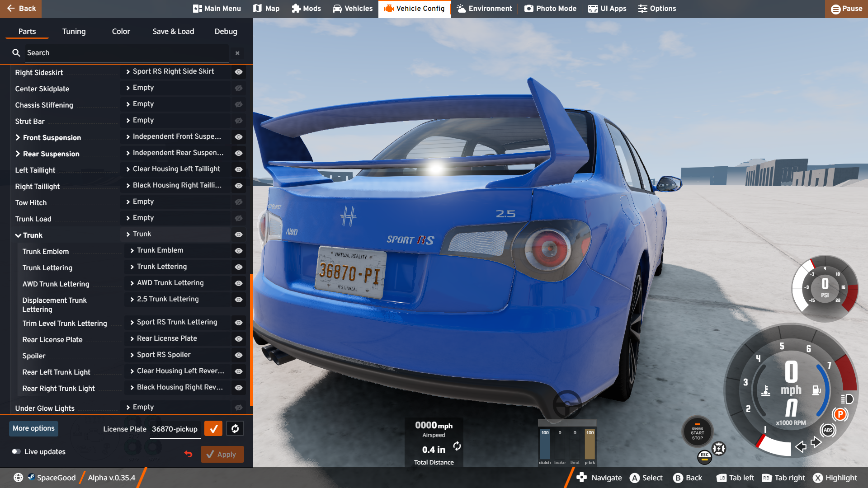
Task: Click the parking brake P indicator
Action: (840, 414)
